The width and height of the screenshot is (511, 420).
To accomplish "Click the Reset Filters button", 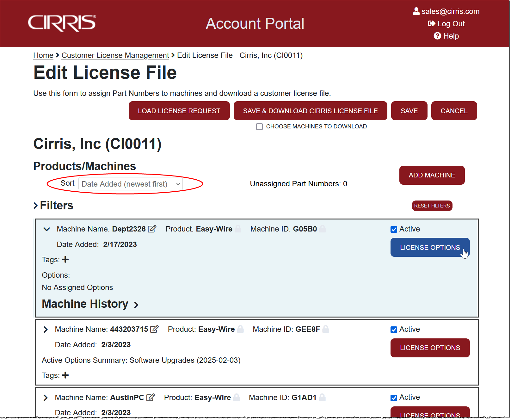I will click(432, 206).
